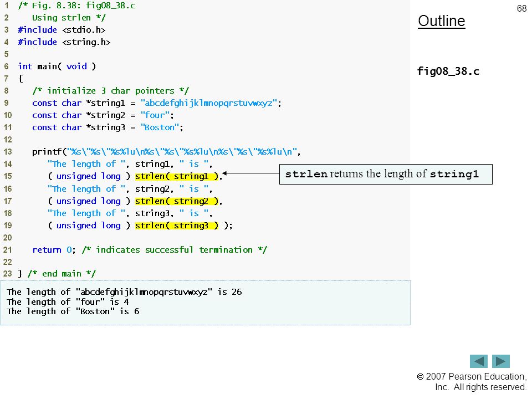The height and width of the screenshot is (399, 532).
Task: Select 'return 0;' statement on line 21
Action: coord(54,250)
